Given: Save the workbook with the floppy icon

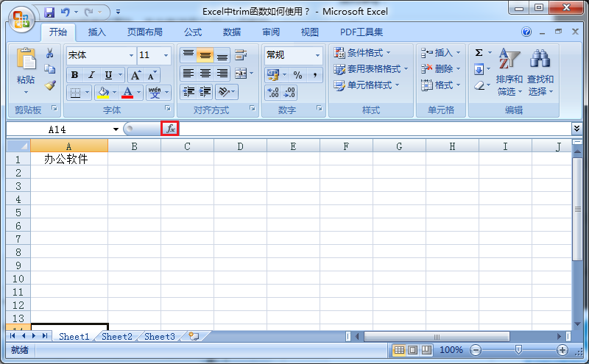Looking at the screenshot, I should [49, 13].
